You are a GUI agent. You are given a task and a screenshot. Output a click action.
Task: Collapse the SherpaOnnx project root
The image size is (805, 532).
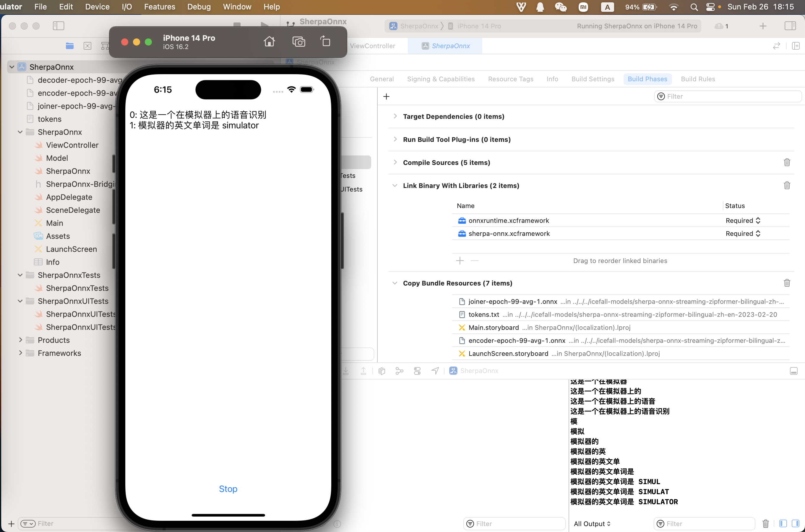click(x=12, y=67)
